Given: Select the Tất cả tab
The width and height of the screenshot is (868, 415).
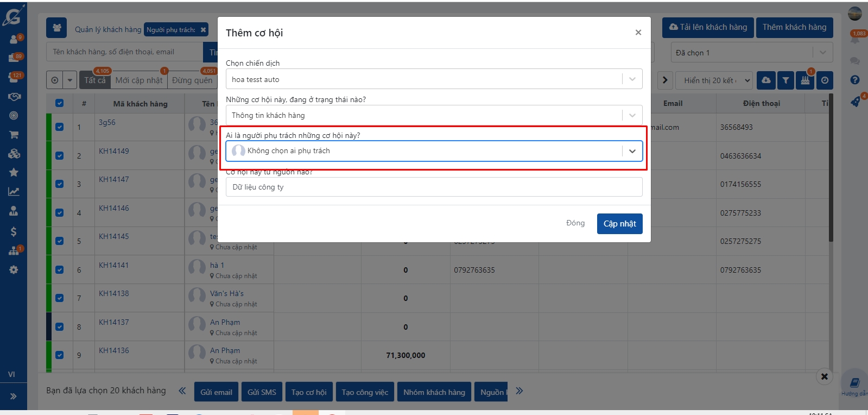Looking at the screenshot, I should (x=95, y=80).
